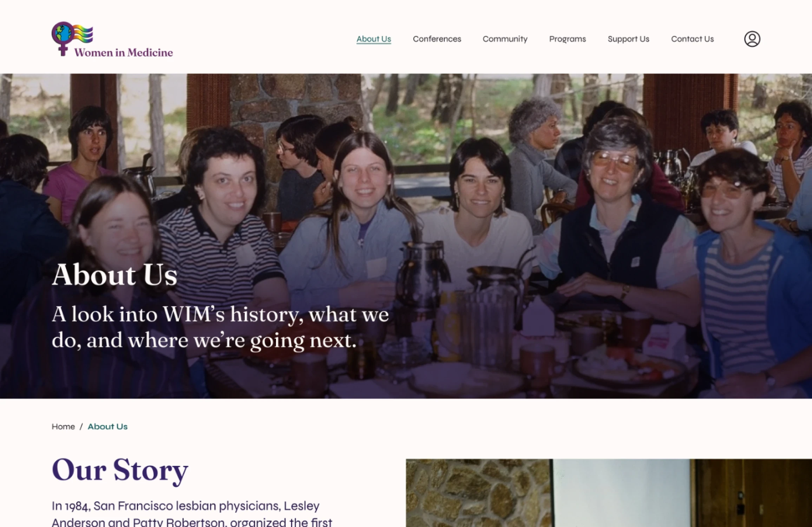Click the hero subtitle about WIM's history
This screenshot has height=527, width=812.
[220, 327]
